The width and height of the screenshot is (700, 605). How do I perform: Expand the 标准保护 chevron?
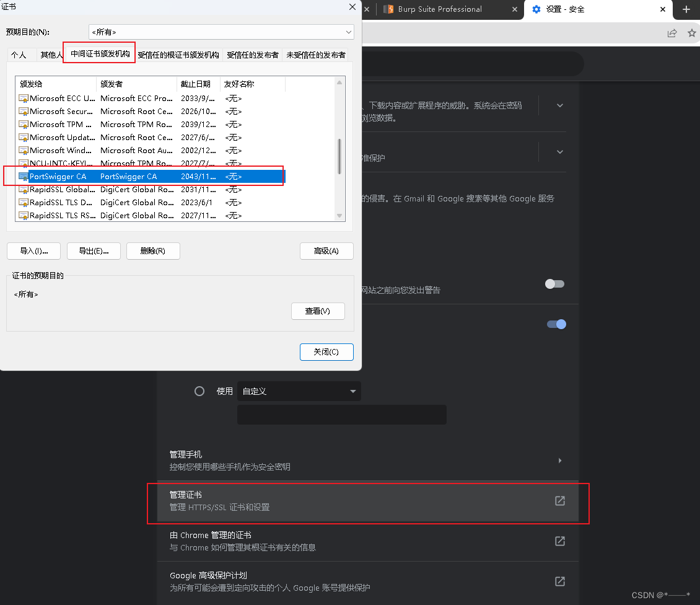click(x=560, y=152)
